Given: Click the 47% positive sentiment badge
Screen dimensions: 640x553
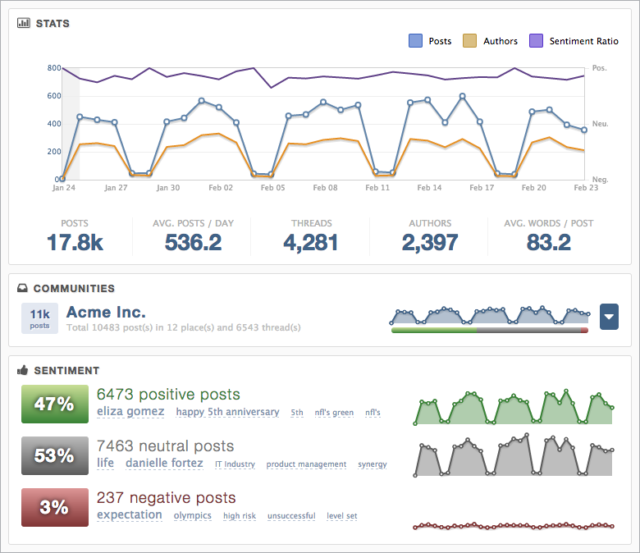Looking at the screenshot, I should (x=53, y=404).
